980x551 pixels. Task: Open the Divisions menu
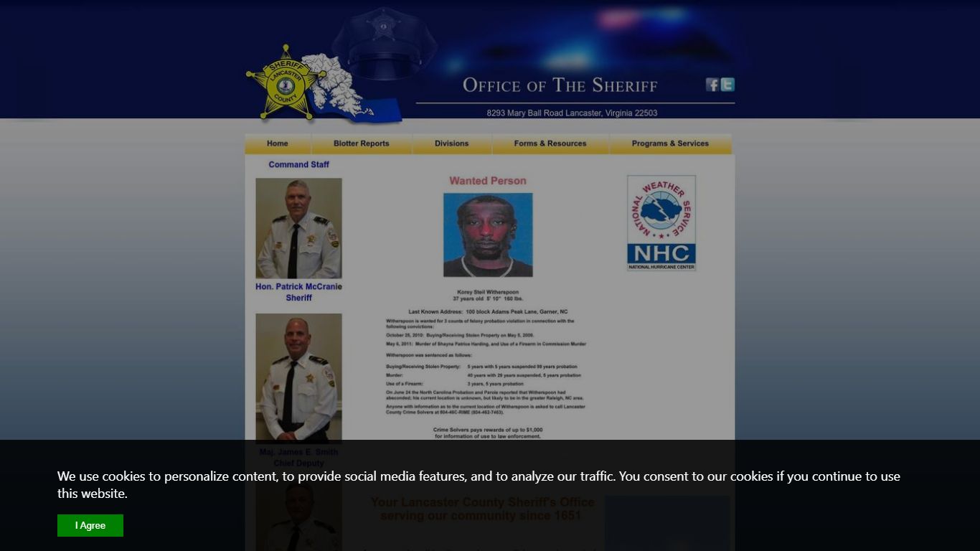point(452,143)
